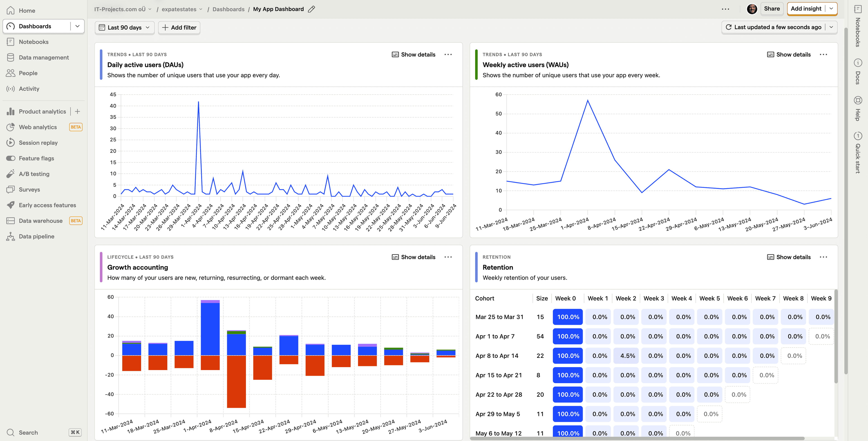
Task: Open more options for Daily active users card
Action: (448, 55)
